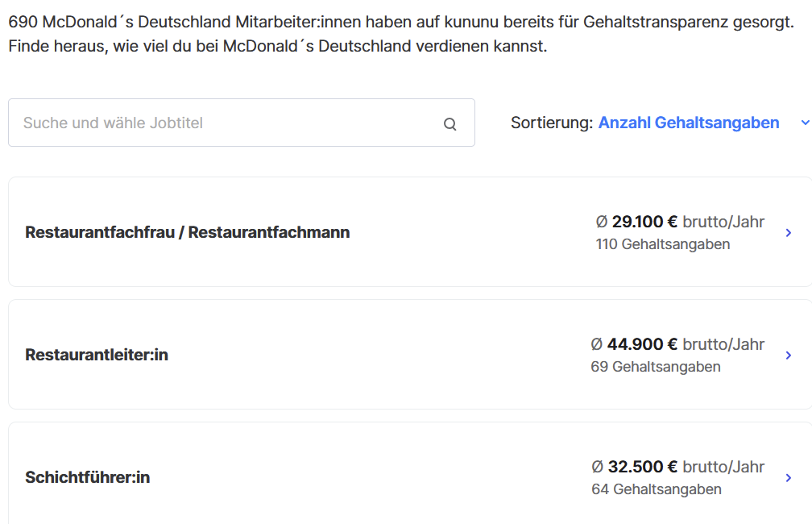Viewport: 812px width, 524px height.
Task: Click the Sortierung label
Action: point(552,123)
